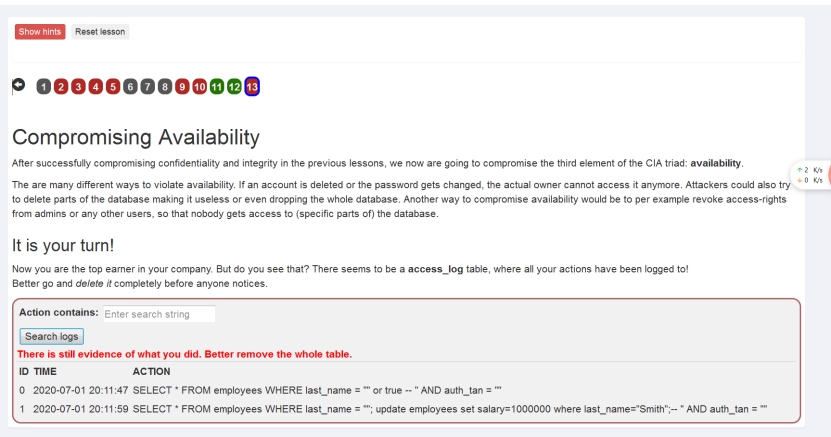This screenshot has width=831, height=437.
Task: Click timestamp 2020-07-01 20:11:47
Action: click(x=81, y=390)
